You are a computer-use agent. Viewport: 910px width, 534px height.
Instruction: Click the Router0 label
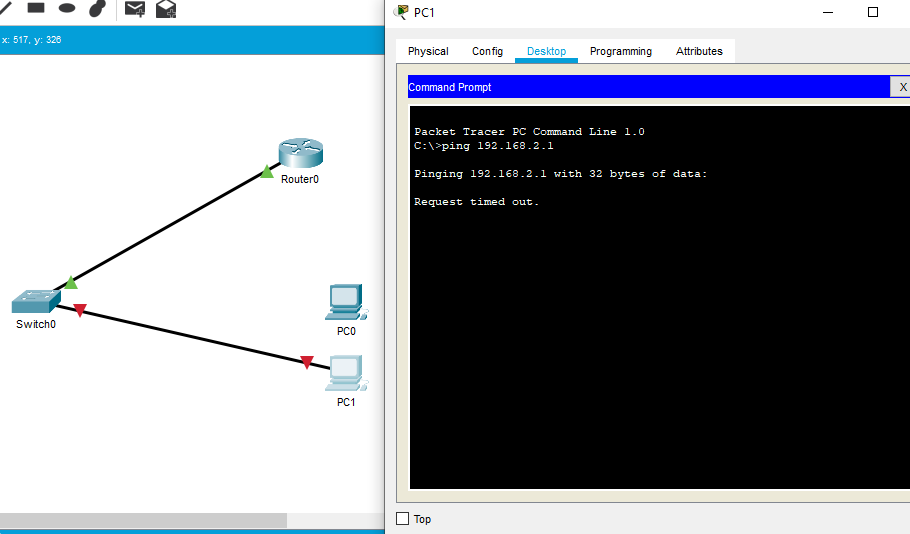click(300, 179)
